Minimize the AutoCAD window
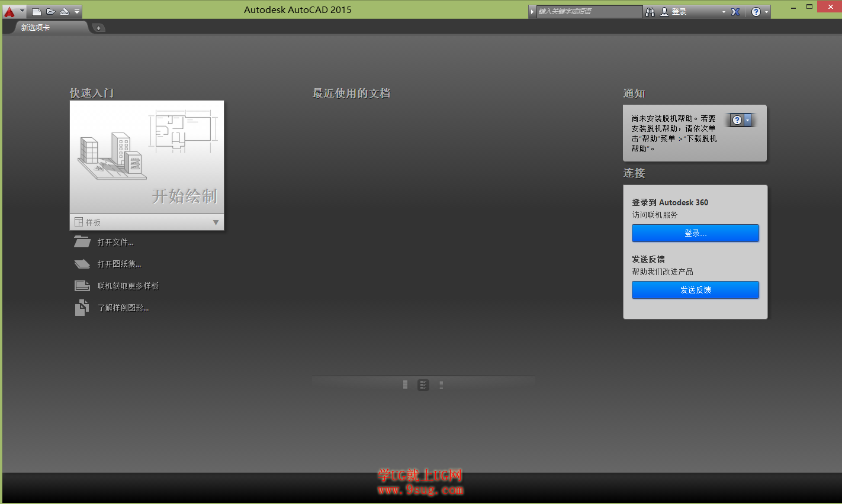Image resolution: width=842 pixels, height=504 pixels. click(794, 7)
